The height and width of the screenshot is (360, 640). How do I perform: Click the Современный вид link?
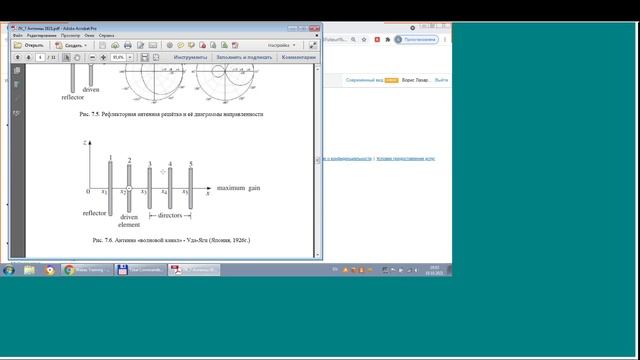click(364, 80)
